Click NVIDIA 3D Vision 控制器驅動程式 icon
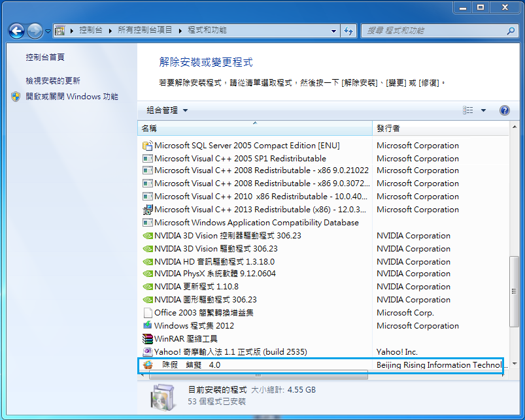The image size is (525, 420). point(148,236)
